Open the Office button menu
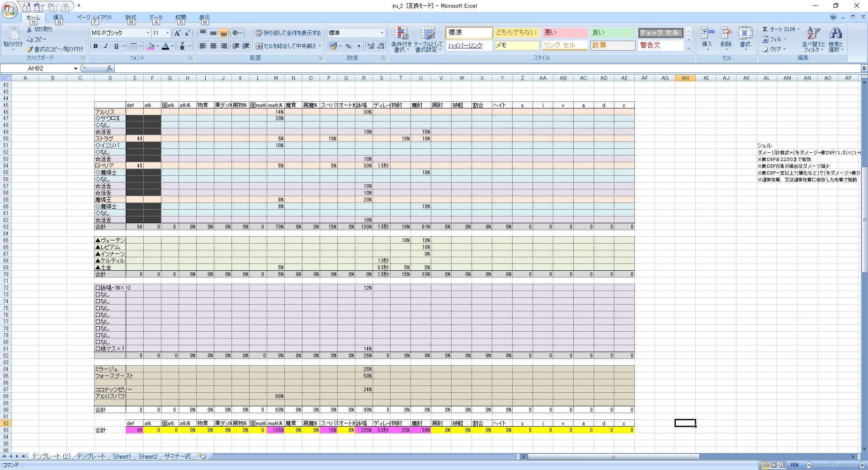 coord(10,10)
